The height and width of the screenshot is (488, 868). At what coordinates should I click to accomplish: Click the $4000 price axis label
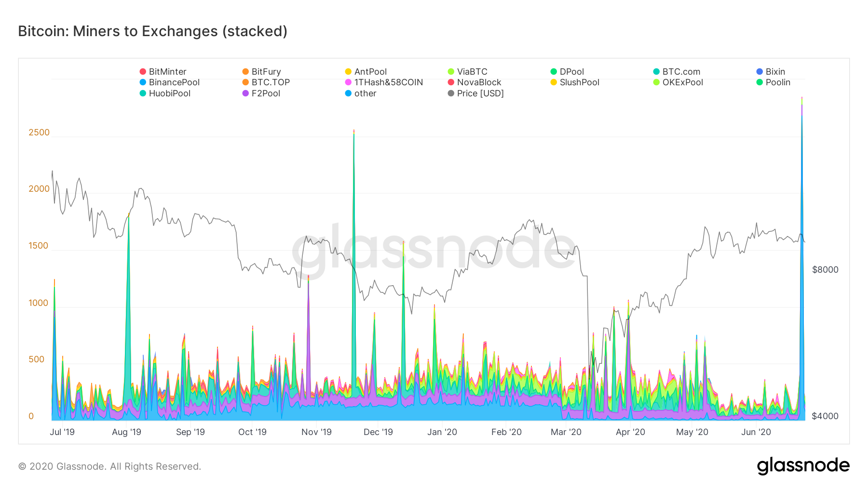[825, 416]
